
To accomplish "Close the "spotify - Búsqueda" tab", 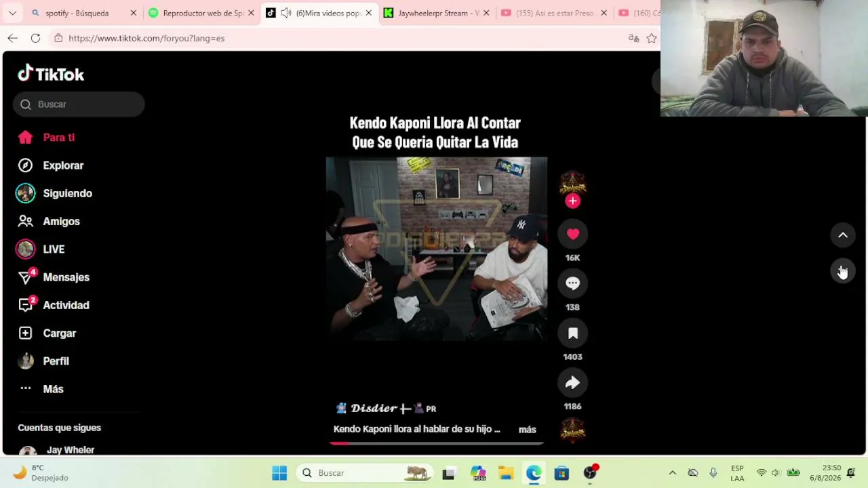I will (x=133, y=13).
